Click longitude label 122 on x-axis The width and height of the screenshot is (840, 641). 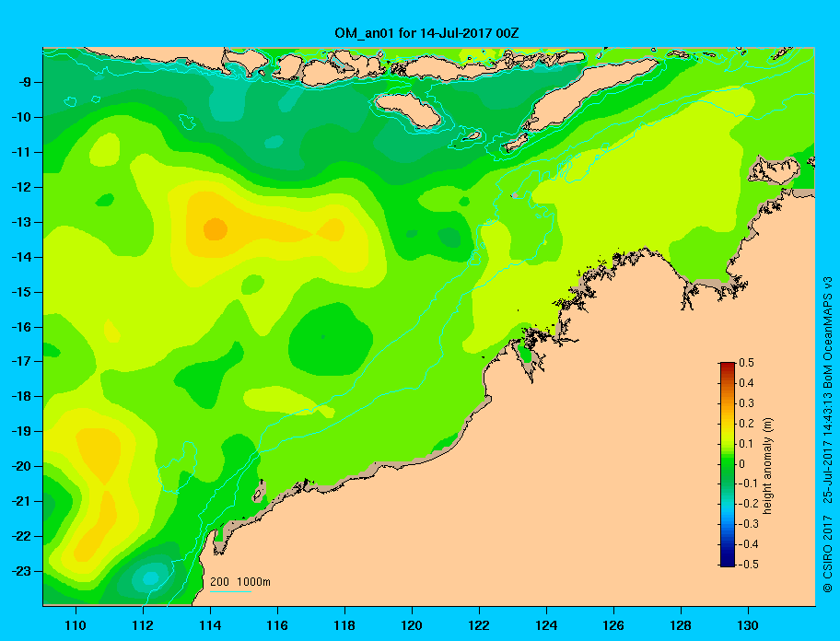479,625
